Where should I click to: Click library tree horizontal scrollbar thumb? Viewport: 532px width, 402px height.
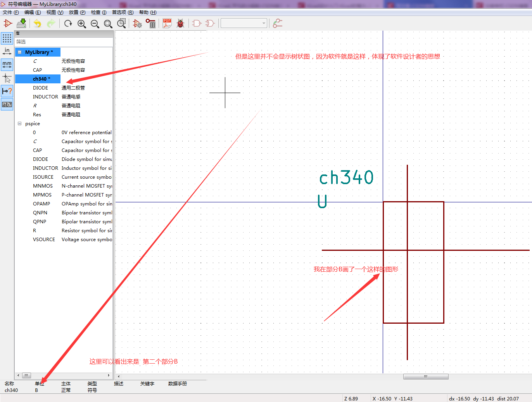26,375
